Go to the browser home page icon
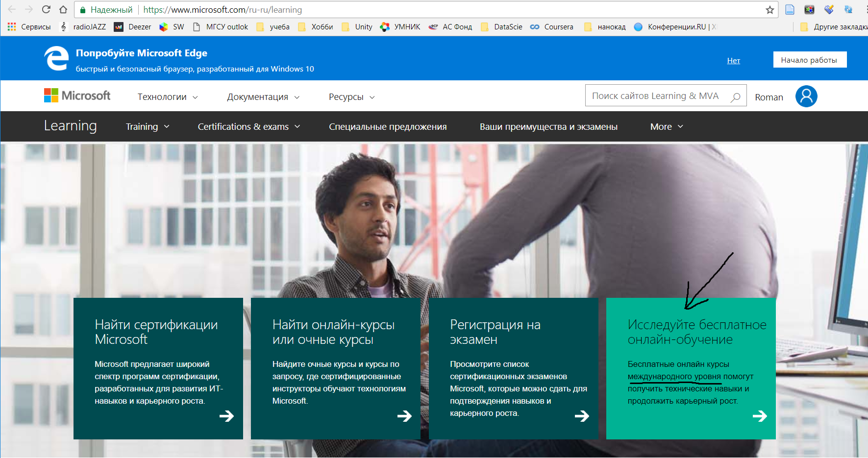 coord(63,9)
